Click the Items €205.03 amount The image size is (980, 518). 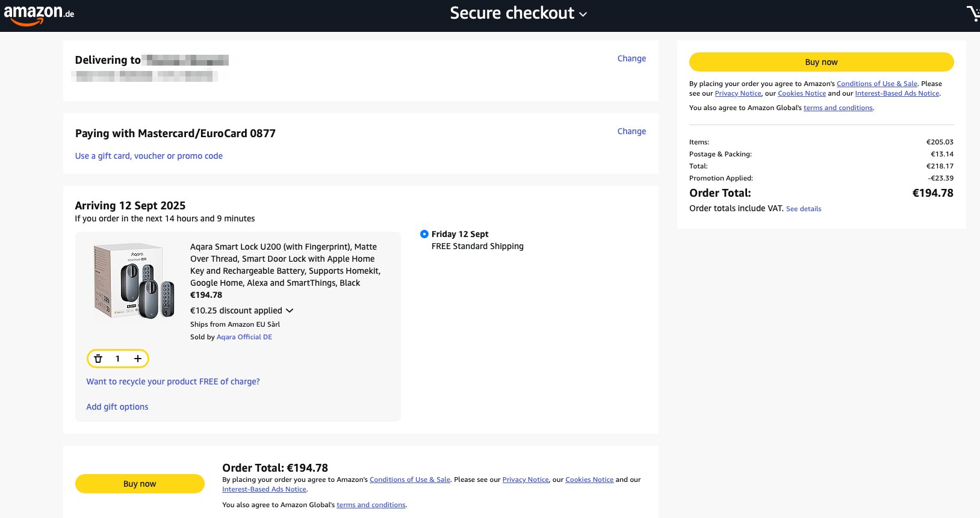click(x=940, y=142)
